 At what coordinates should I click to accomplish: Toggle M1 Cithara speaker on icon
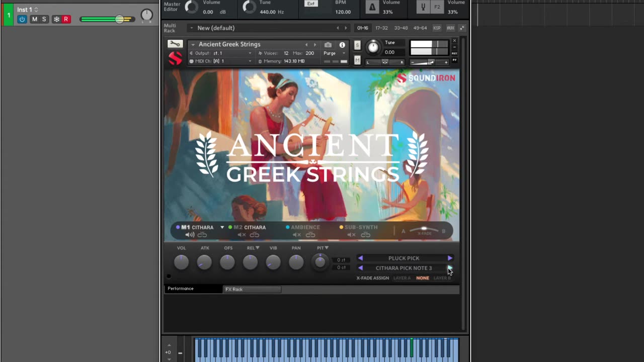(x=190, y=235)
